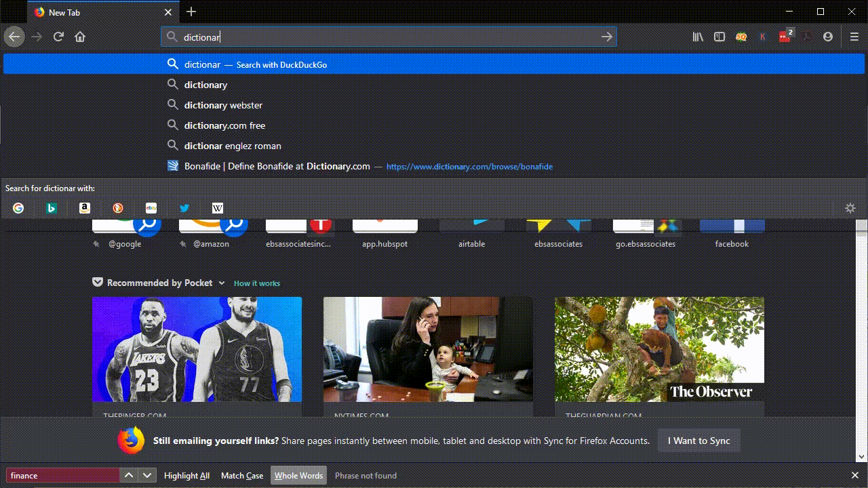Open the @amazon top site
The height and width of the screenshot is (488, 868).
pyautogui.click(x=212, y=234)
